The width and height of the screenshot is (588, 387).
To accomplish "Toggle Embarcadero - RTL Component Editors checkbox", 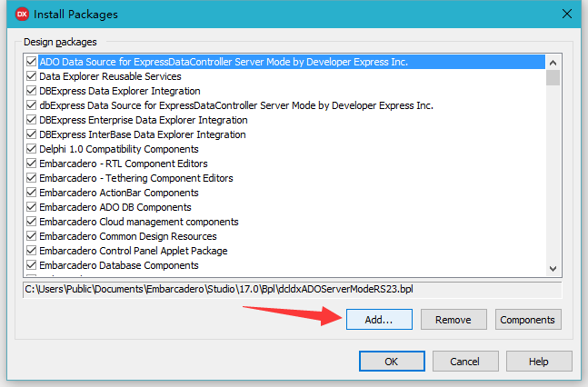I will tap(32, 164).
